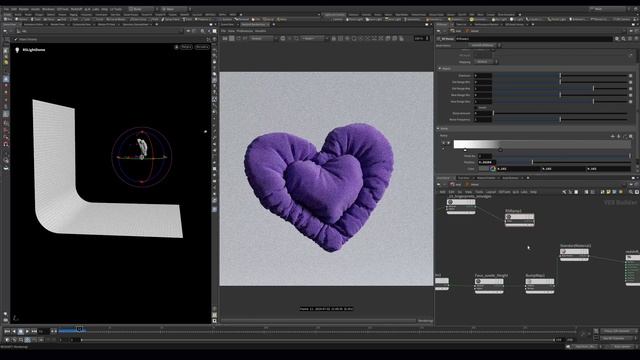
Task: Open the Mapping dropdown in parameters
Action: coord(486,62)
